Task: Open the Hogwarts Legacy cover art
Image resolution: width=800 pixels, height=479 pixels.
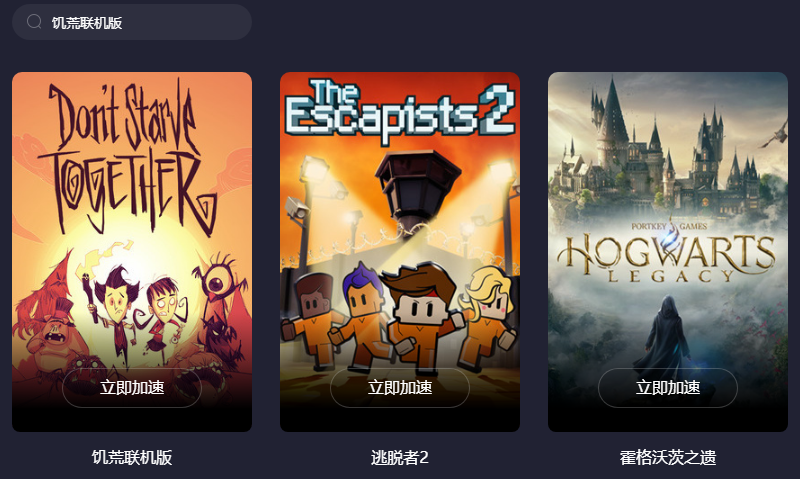Action: pos(668,252)
